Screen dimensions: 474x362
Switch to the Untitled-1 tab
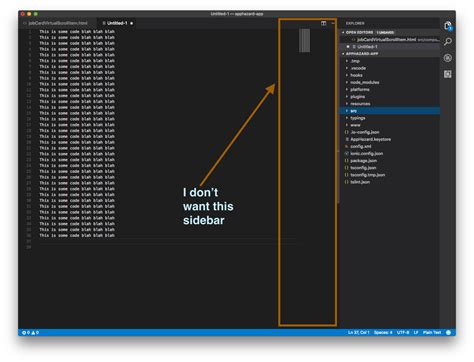(x=117, y=23)
